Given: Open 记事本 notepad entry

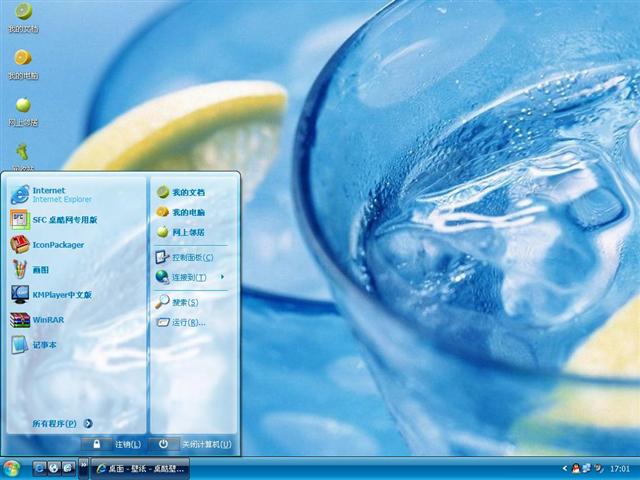Looking at the screenshot, I should tap(33, 345).
